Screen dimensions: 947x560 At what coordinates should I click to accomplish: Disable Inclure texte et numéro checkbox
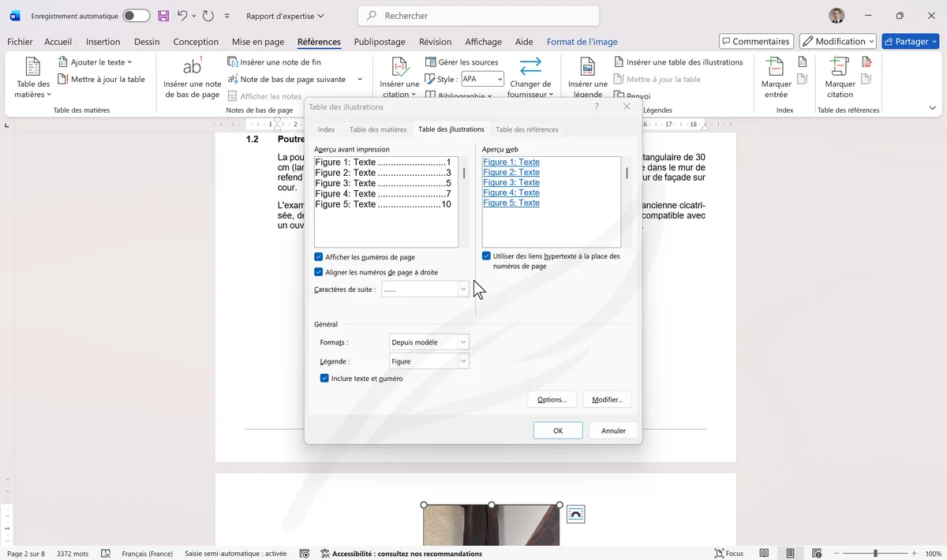[x=324, y=379]
